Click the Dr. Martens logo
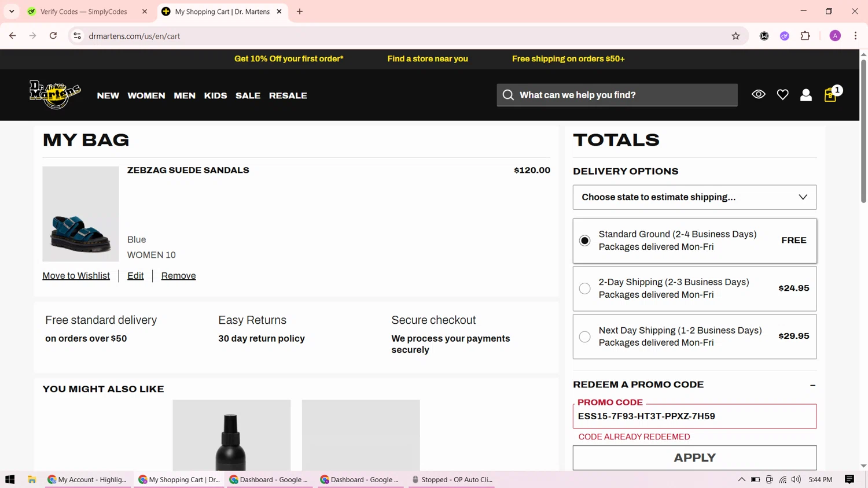Viewport: 868px width, 488px height. tap(55, 95)
